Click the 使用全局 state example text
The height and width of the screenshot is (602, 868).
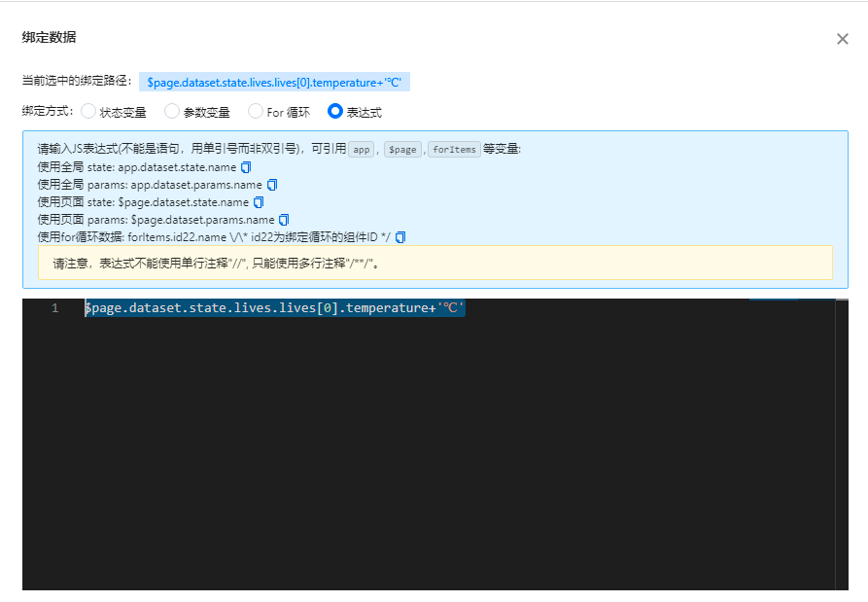[x=137, y=167]
